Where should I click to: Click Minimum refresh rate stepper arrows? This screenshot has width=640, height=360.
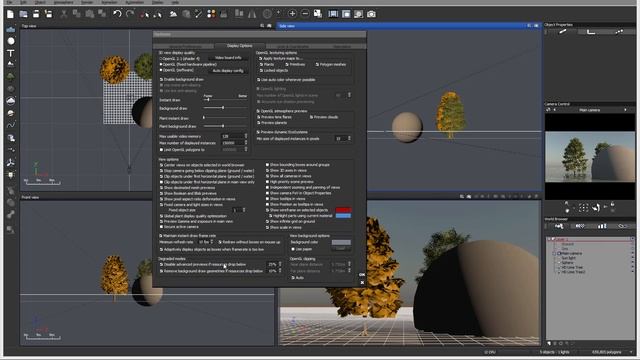tap(211, 242)
